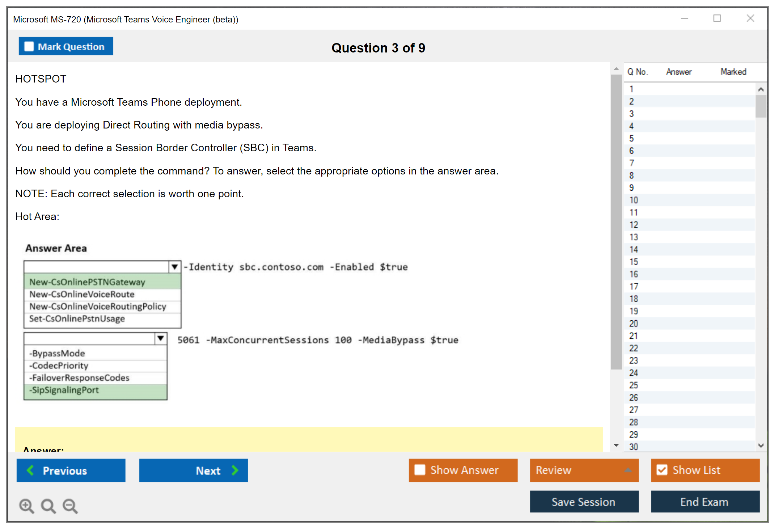
Task: Click the reset zoom magnifier icon
Action: [48, 506]
